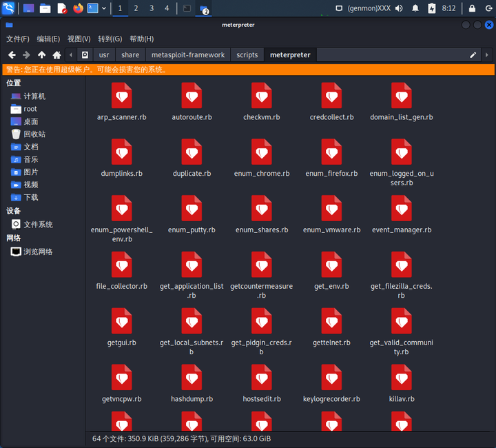Viewport: 496px width, 448px height.
Task: Click the notification bell in panel
Action: click(x=415, y=8)
